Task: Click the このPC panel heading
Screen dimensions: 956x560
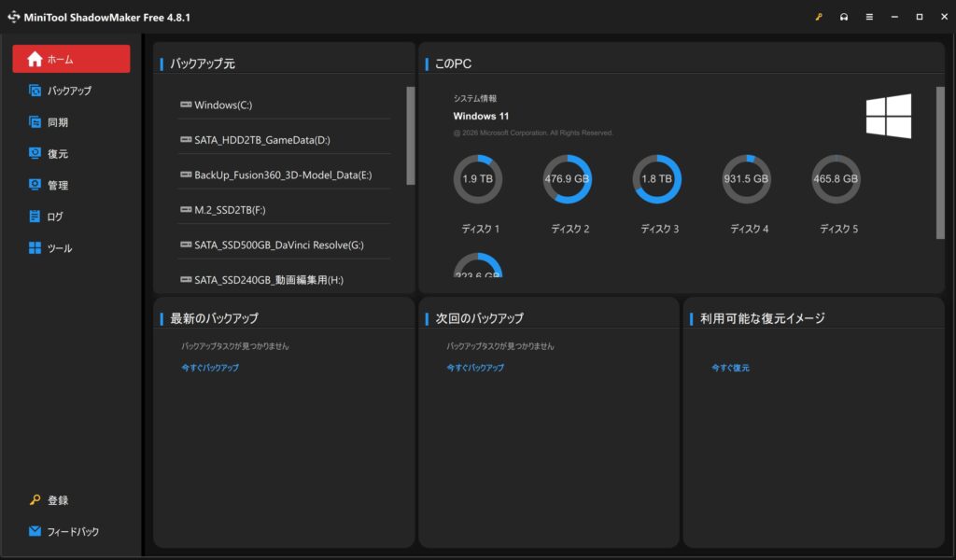Action: click(x=453, y=63)
